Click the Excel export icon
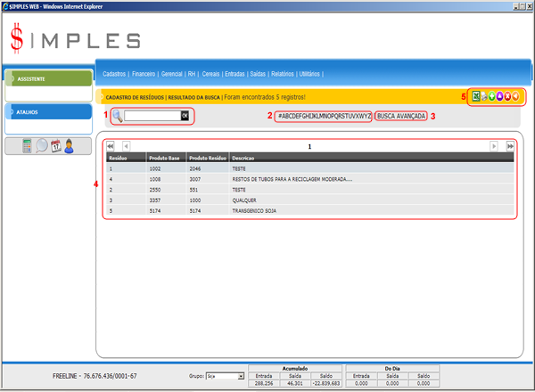 coord(476,96)
